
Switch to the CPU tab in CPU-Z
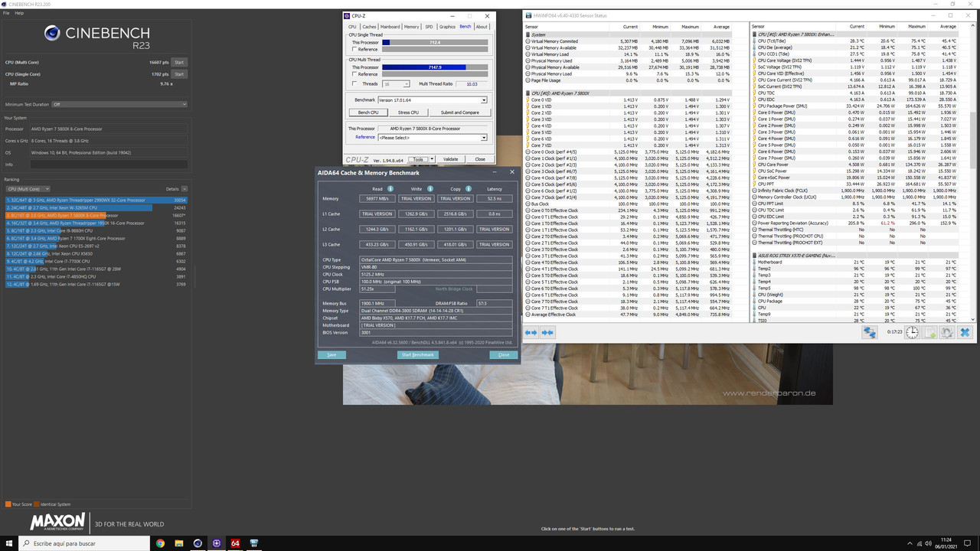352,27
